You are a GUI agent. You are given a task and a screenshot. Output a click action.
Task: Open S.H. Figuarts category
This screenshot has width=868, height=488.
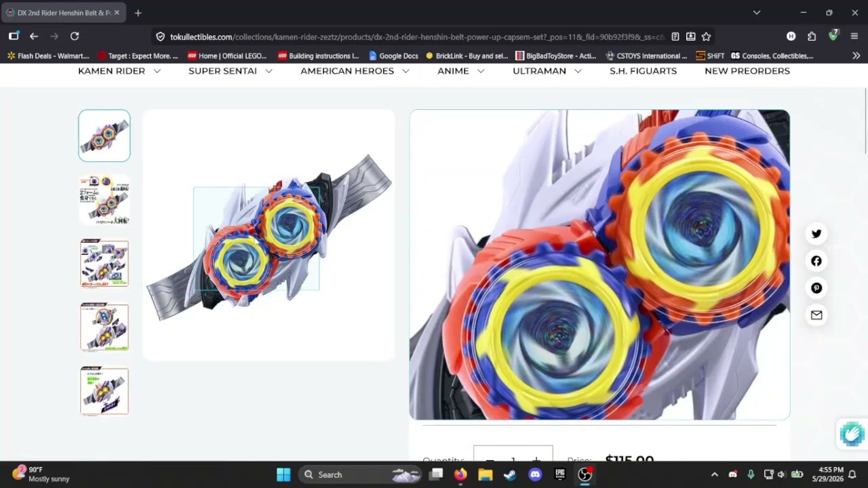coord(643,71)
